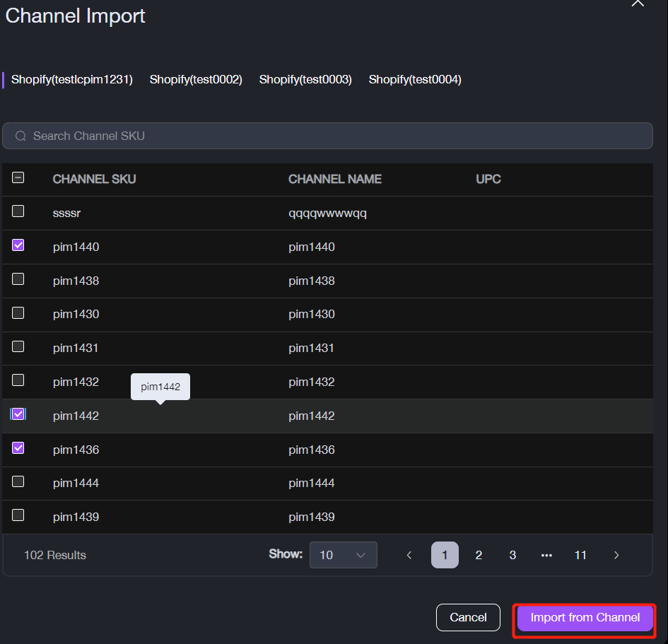This screenshot has width=668, height=644.
Task: Focus the Search Channel SKU field
Action: pos(332,136)
